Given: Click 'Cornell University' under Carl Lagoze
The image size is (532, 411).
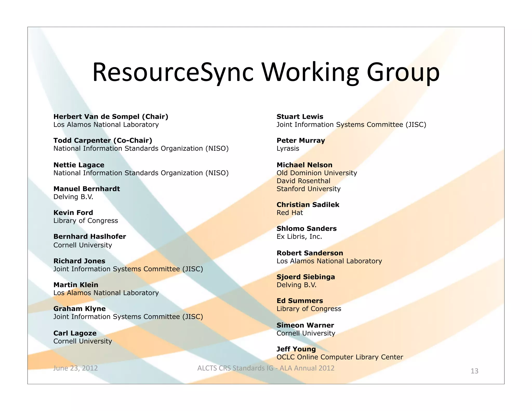Looking at the screenshot, I should pos(83,341).
